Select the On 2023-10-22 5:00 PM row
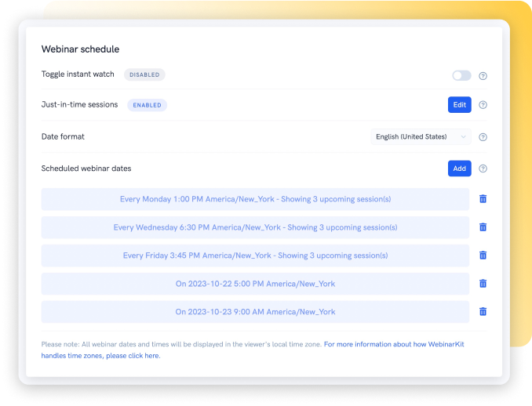The image size is (532, 406). point(255,284)
